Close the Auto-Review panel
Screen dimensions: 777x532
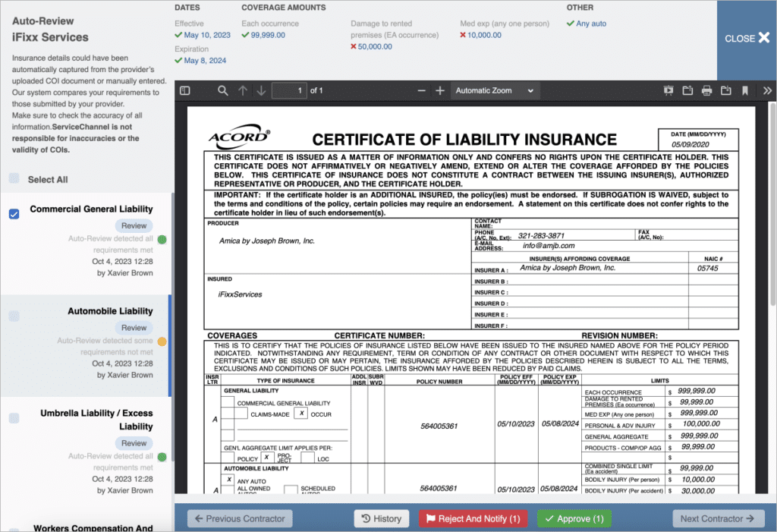pyautogui.click(x=747, y=39)
